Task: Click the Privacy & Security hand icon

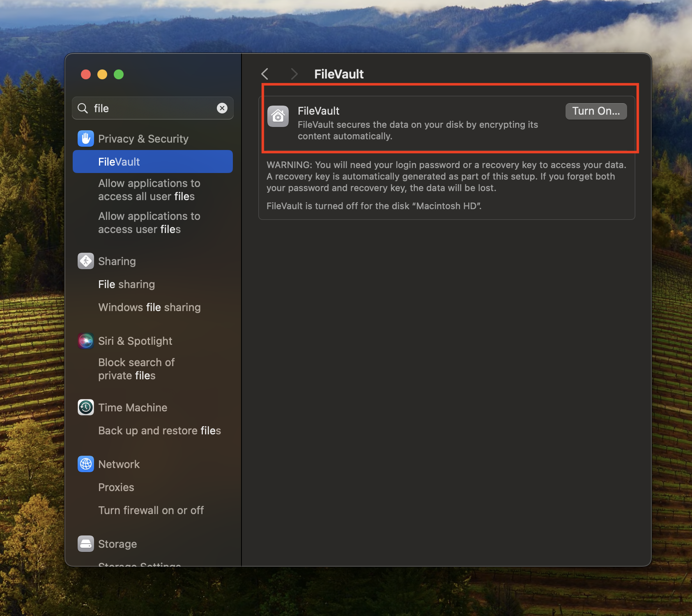Action: pos(86,139)
